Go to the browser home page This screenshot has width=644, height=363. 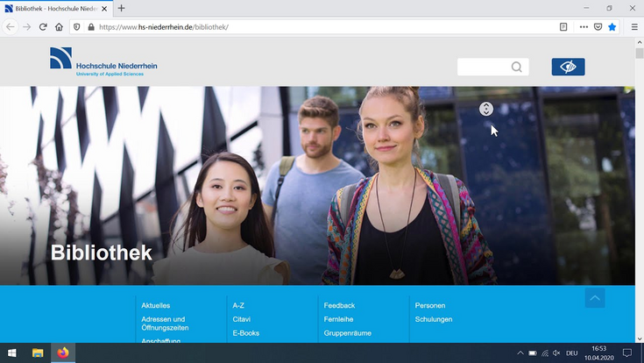pyautogui.click(x=59, y=27)
